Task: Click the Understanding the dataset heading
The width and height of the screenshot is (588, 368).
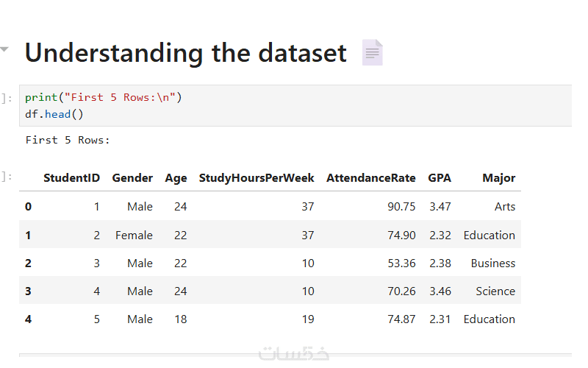Action: (x=185, y=53)
